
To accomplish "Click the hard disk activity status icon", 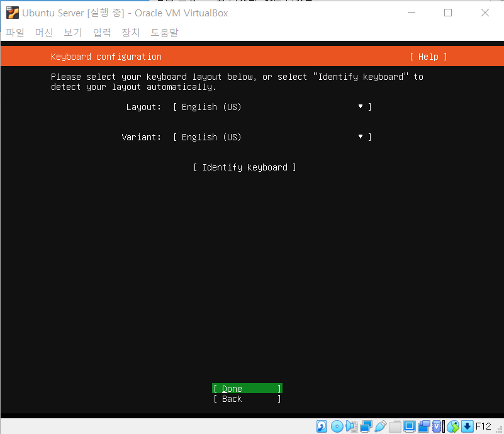I will point(322,426).
